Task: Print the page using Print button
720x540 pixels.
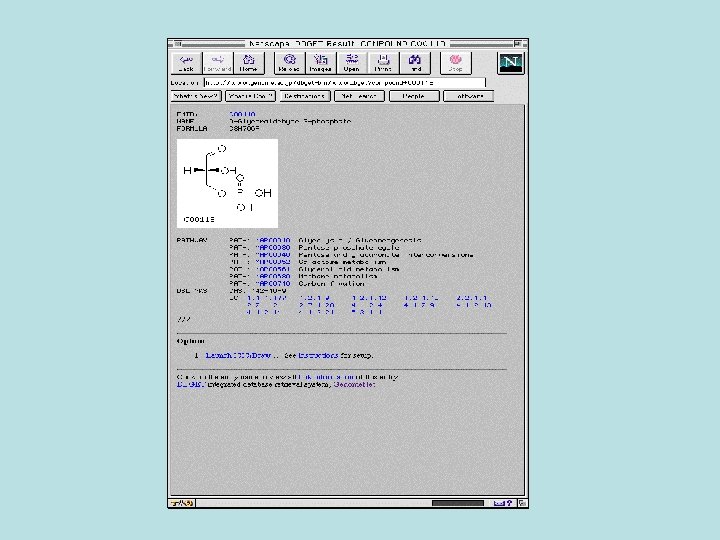Action: click(x=382, y=62)
